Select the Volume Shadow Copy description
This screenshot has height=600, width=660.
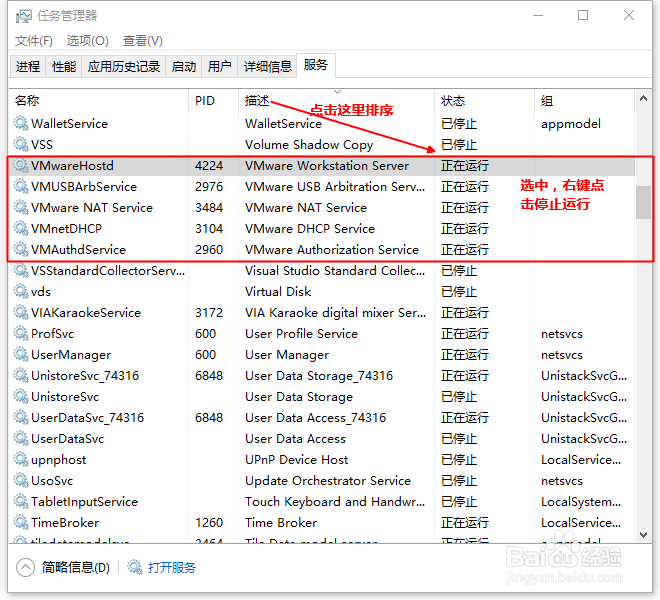[x=309, y=144]
